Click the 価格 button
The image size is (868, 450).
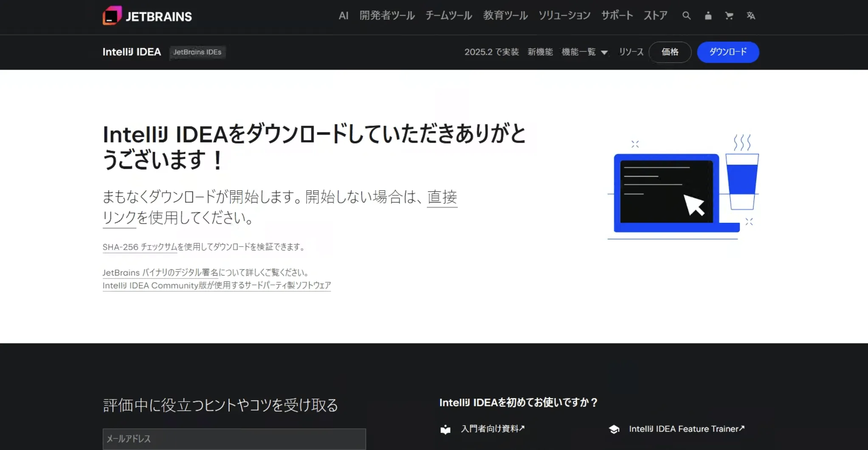point(670,52)
